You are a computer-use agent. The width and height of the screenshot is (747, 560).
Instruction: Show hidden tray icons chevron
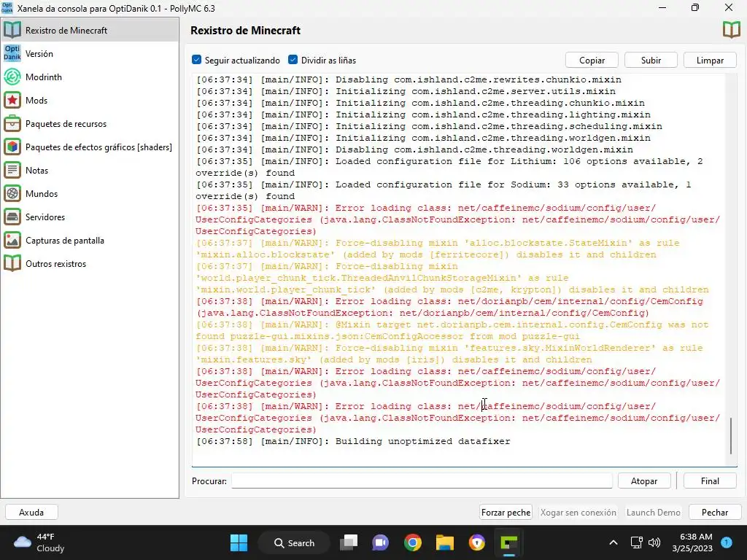(614, 542)
